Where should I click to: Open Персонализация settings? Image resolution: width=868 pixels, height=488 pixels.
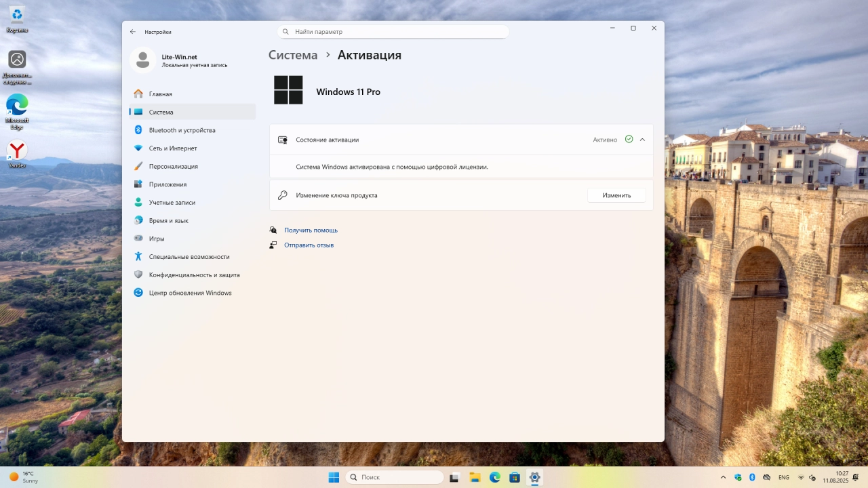192,166
